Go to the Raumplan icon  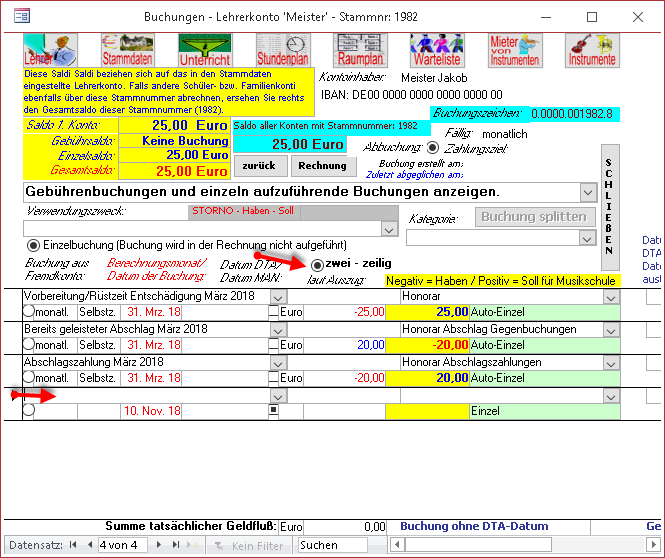pyautogui.click(x=360, y=49)
